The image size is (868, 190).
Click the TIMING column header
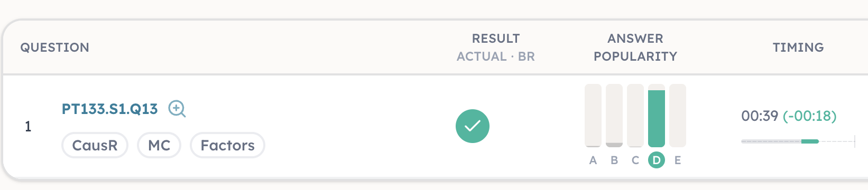[798, 47]
